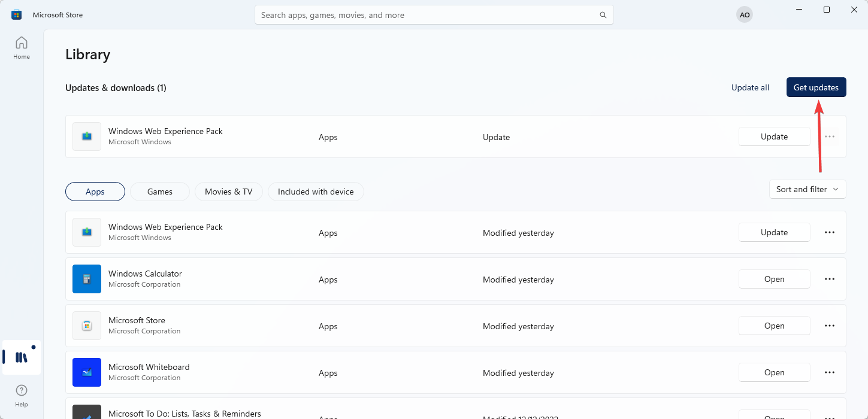Open more options for Windows Calculator
This screenshot has height=419, width=868.
point(830,279)
